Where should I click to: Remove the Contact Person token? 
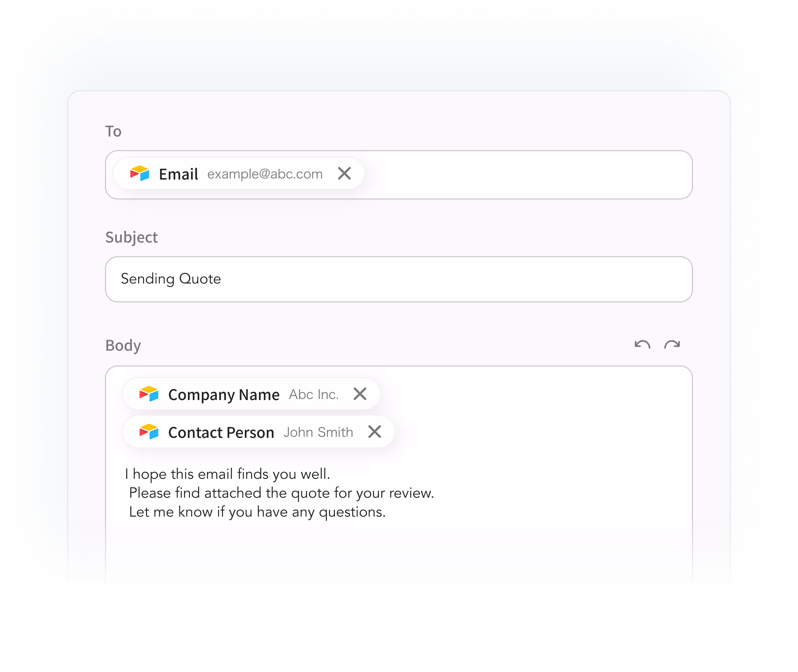(x=375, y=432)
